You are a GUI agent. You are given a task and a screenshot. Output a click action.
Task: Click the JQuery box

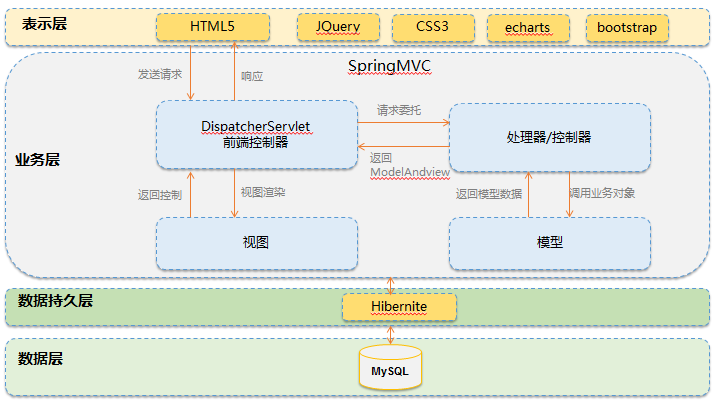337,27
